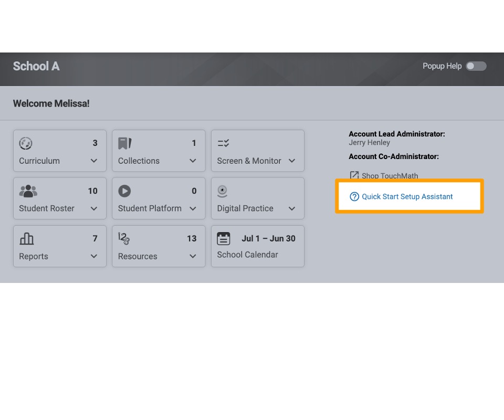Viewport: 504px width, 420px height.
Task: Click the Student Roster people icon
Action: point(28,191)
